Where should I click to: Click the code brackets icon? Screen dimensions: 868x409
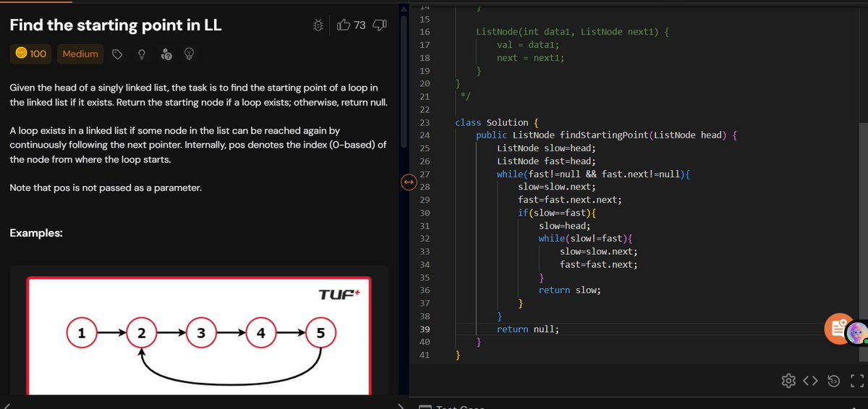click(811, 380)
